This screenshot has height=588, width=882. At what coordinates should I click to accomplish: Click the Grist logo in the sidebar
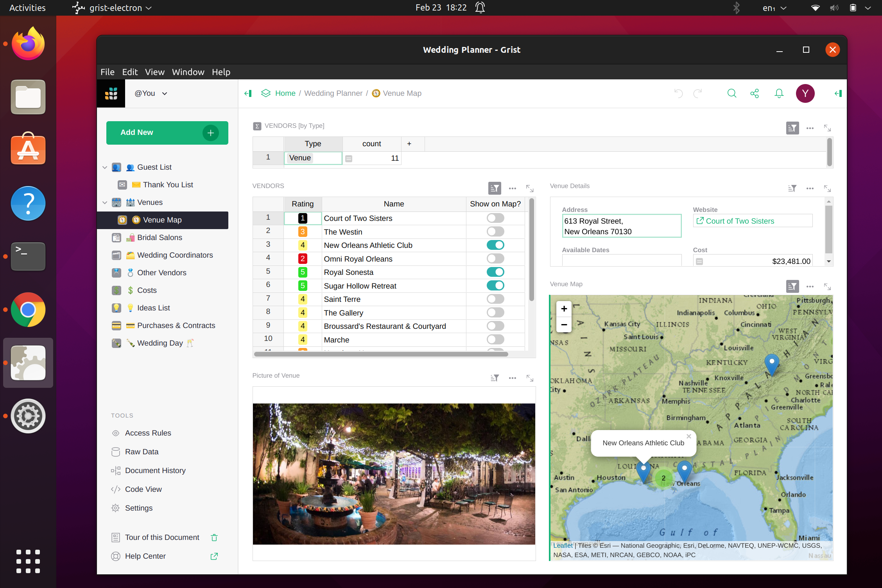point(111,93)
